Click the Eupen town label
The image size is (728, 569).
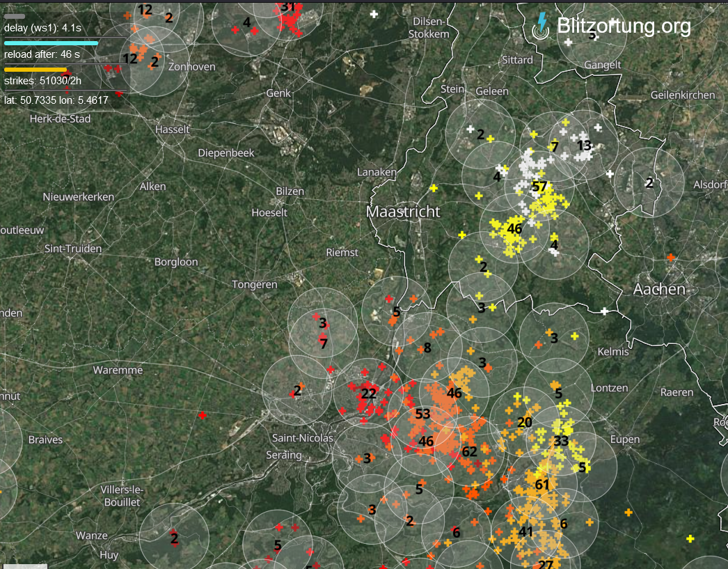click(625, 439)
